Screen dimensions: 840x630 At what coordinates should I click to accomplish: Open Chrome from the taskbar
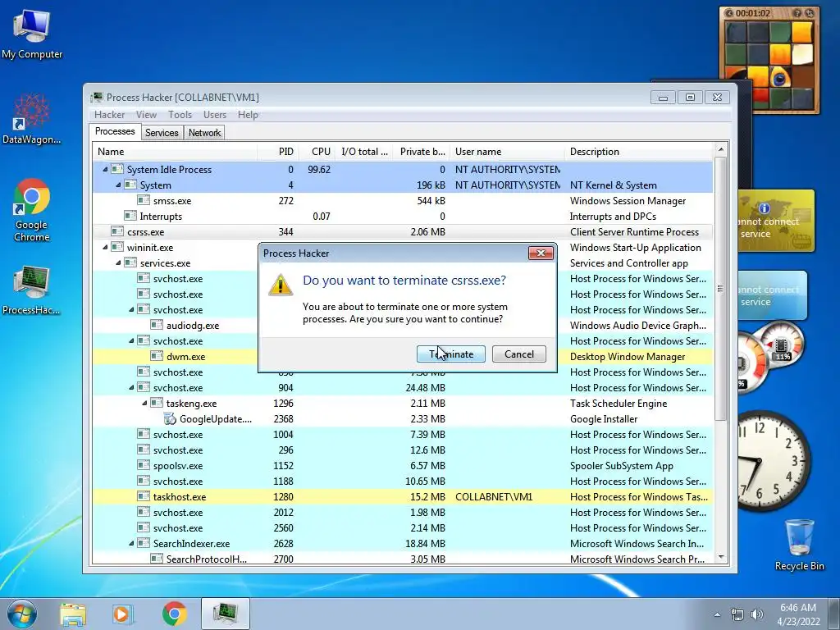pos(174,614)
